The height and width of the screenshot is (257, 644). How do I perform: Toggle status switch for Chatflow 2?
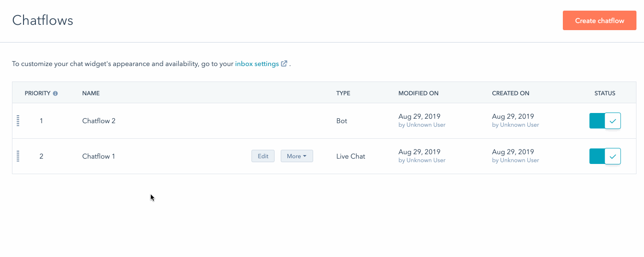605,121
